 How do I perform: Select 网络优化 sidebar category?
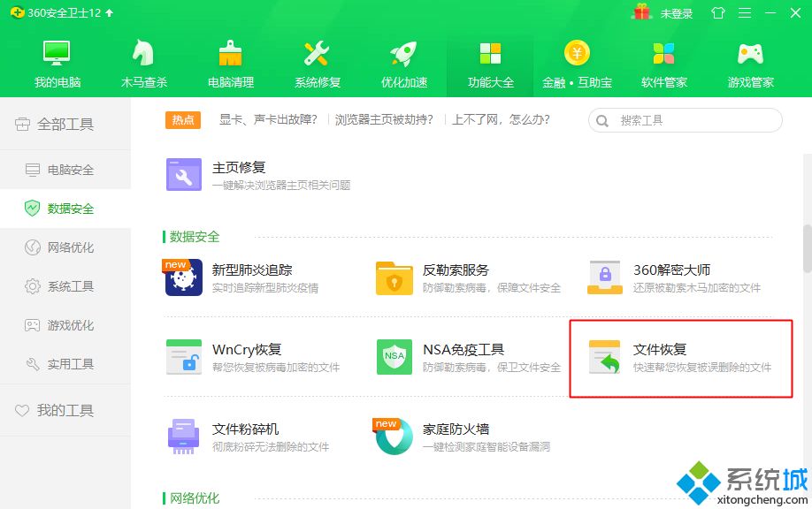(65, 247)
